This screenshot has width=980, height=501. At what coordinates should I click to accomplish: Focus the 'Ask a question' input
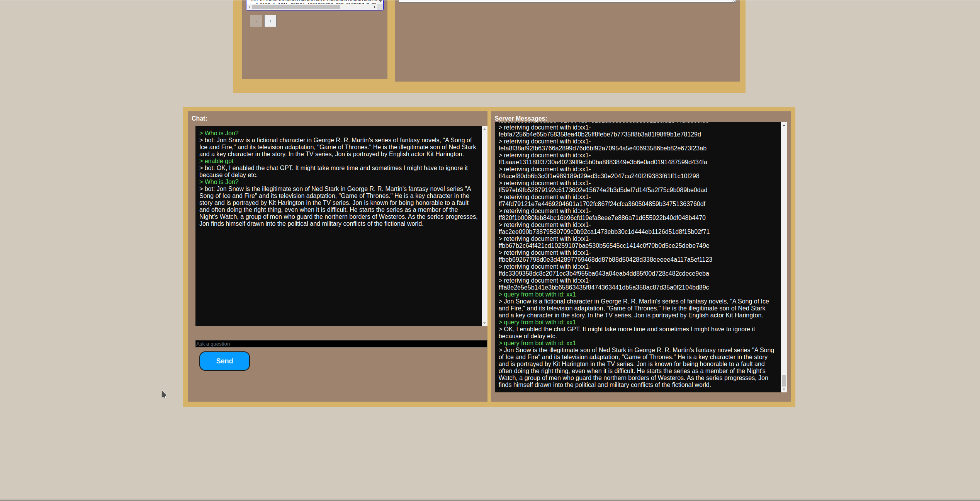(x=341, y=344)
